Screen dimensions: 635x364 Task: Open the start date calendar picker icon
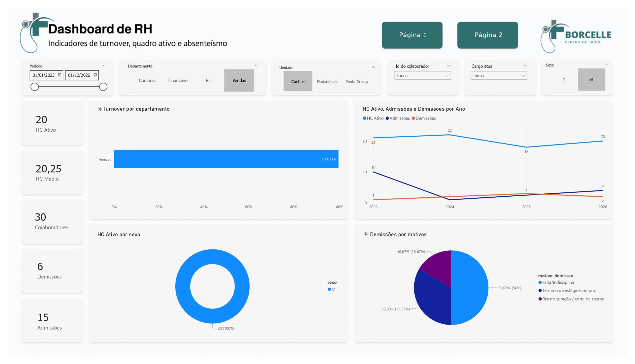[x=60, y=75]
